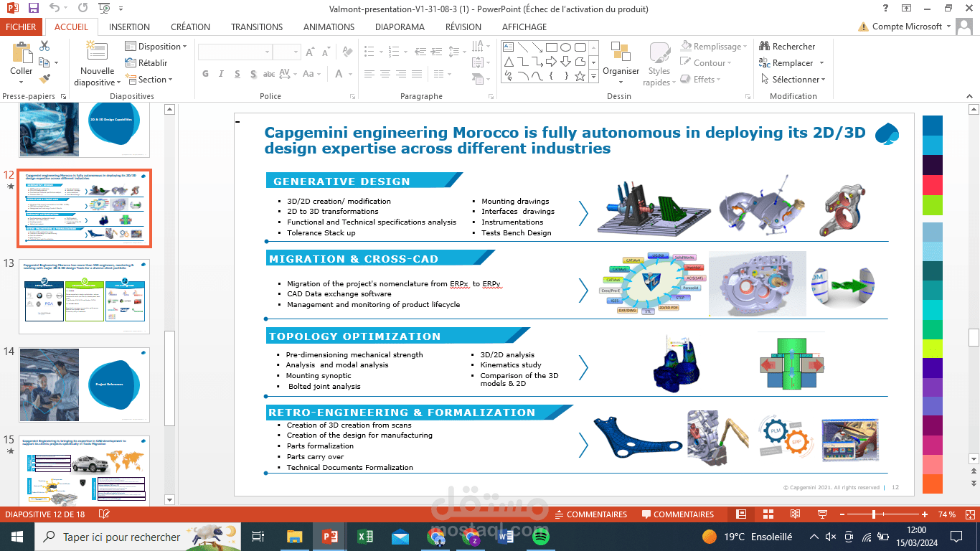The width and height of the screenshot is (980, 551).
Task: Select slide 13 thumbnail
Action: coord(85,296)
